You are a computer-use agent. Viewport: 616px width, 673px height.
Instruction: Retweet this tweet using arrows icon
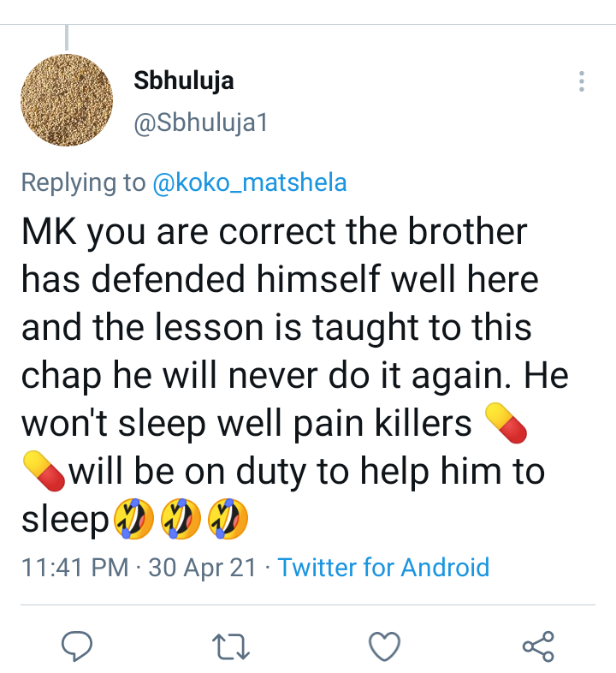pos(231,646)
